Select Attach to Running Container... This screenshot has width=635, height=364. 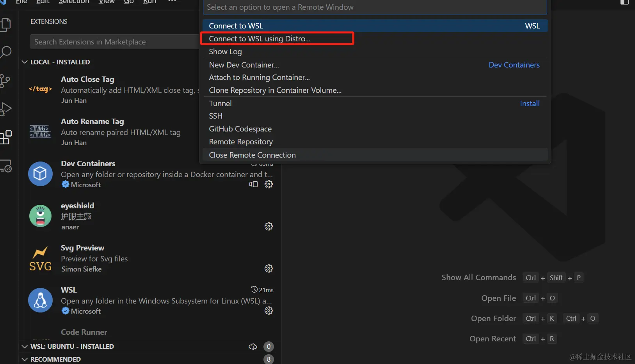point(375,77)
